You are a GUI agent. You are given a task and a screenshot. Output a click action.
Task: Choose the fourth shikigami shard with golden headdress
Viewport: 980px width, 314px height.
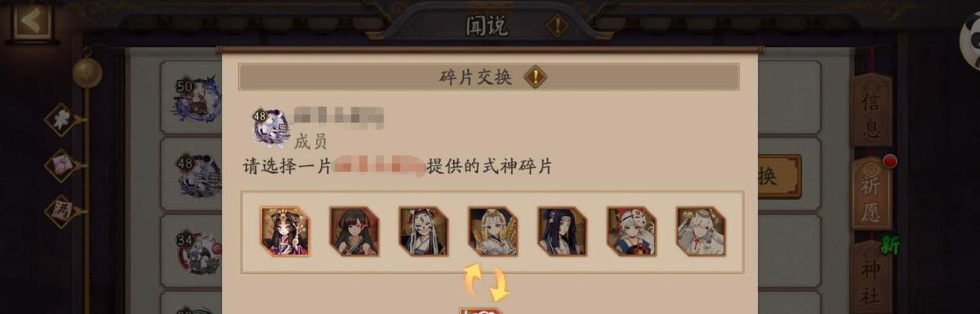(x=492, y=232)
